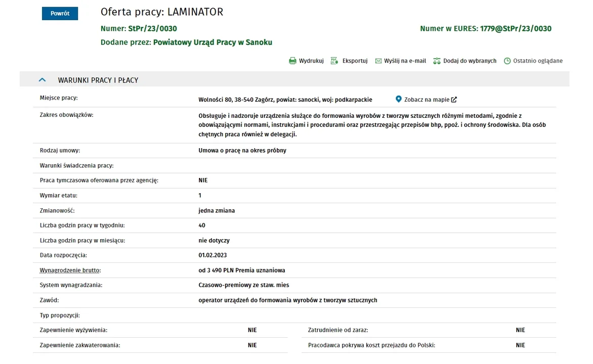
Task: Click the address Wolności 80, 38-540 Zagórz
Action: coord(236,100)
